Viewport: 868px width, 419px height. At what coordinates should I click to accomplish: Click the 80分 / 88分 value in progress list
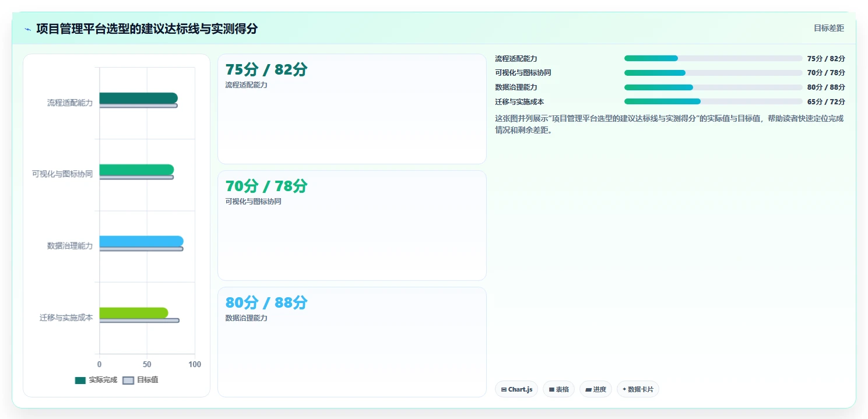(x=826, y=87)
